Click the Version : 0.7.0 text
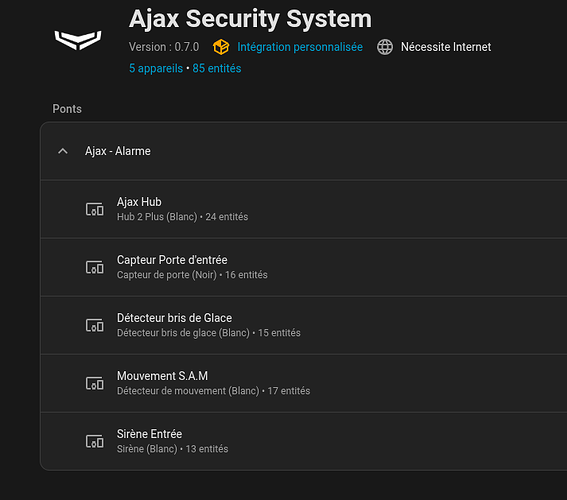 [x=164, y=47]
